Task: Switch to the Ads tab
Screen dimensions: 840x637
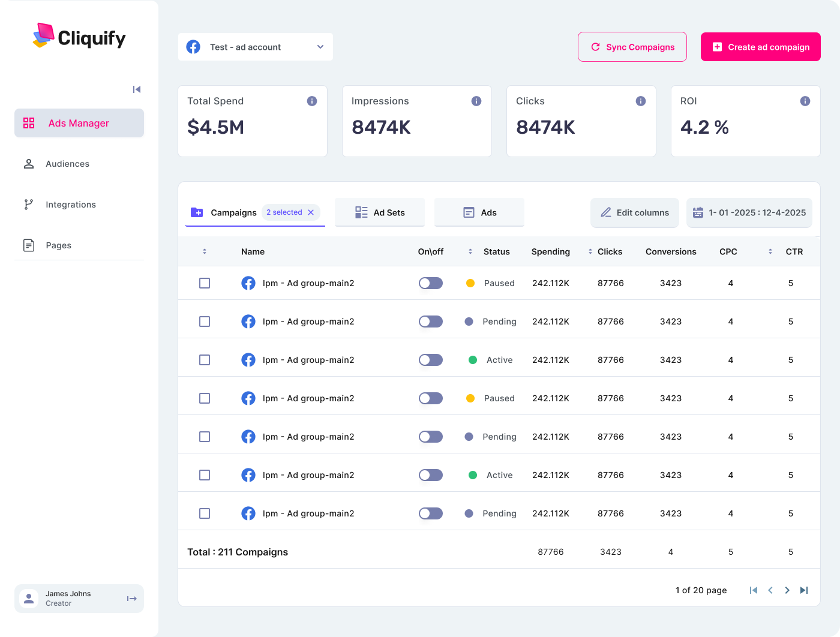Action: pyautogui.click(x=479, y=212)
